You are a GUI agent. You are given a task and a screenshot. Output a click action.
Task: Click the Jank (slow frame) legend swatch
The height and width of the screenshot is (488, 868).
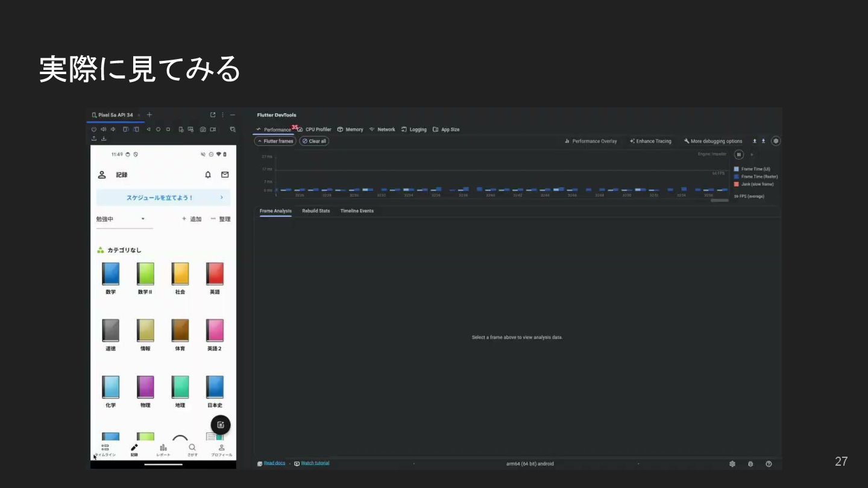click(x=737, y=184)
